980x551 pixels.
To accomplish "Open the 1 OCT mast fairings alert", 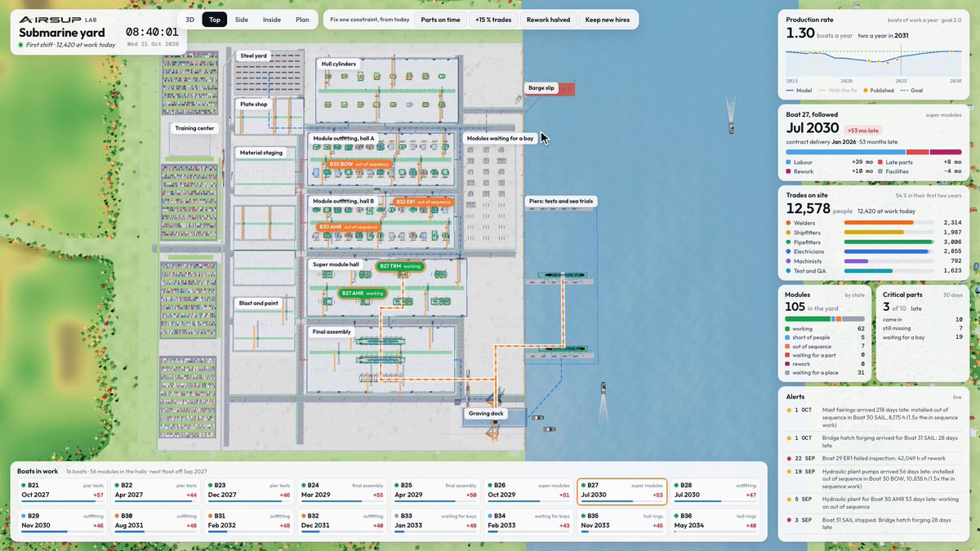I will [x=874, y=416].
